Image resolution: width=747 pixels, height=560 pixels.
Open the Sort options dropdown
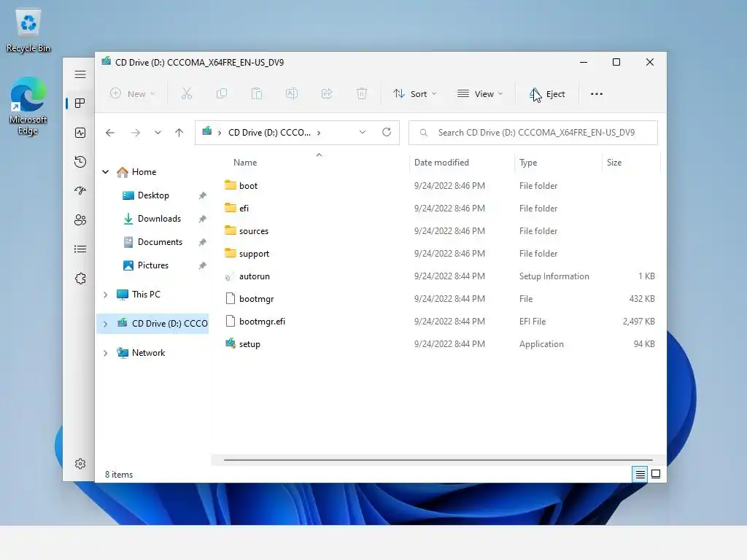pyautogui.click(x=414, y=94)
